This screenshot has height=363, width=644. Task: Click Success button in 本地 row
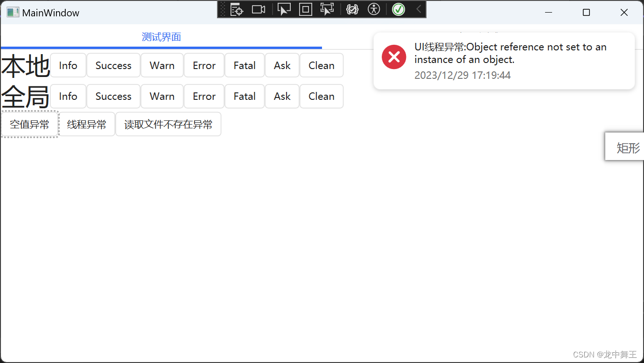[113, 65]
